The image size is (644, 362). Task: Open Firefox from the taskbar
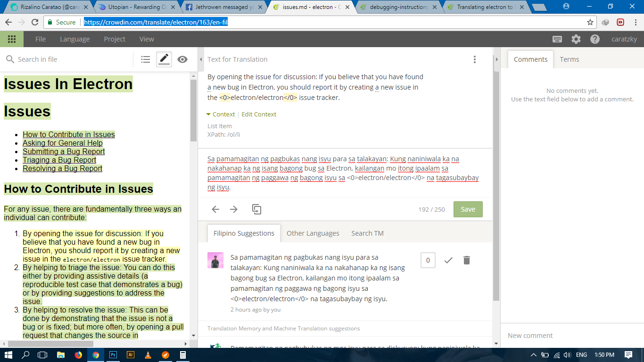(78, 355)
